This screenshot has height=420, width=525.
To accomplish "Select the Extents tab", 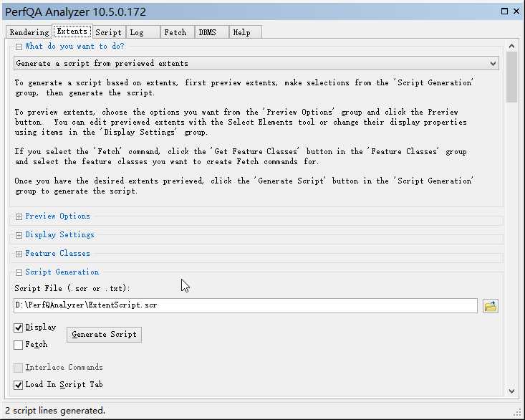I will point(72,31).
